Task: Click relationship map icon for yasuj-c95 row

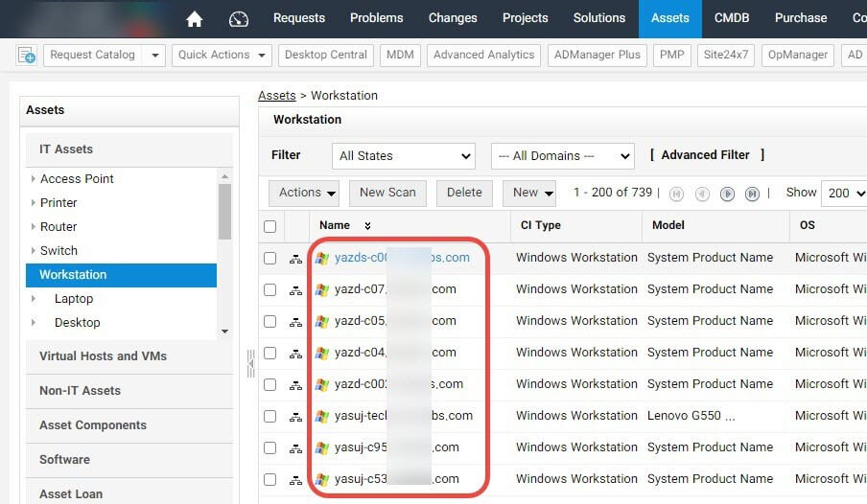Action: 295,448
